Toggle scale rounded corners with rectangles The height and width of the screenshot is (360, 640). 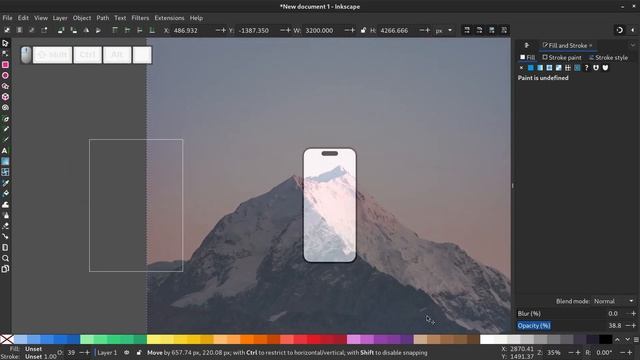[479, 30]
